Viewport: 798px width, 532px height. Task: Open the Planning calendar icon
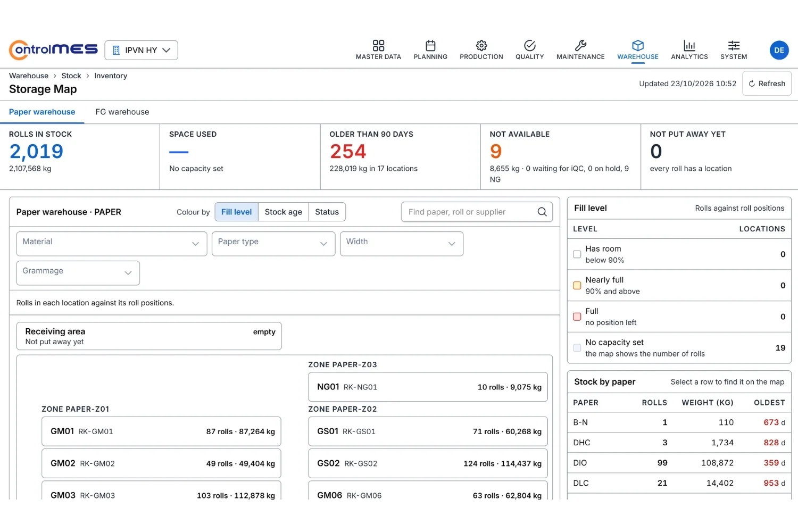pyautogui.click(x=430, y=45)
